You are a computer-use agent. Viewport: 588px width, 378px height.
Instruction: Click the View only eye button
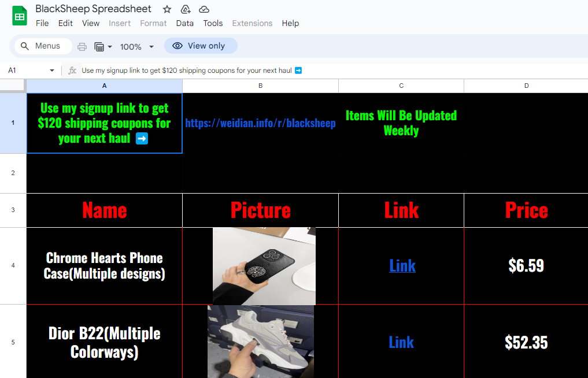[201, 46]
